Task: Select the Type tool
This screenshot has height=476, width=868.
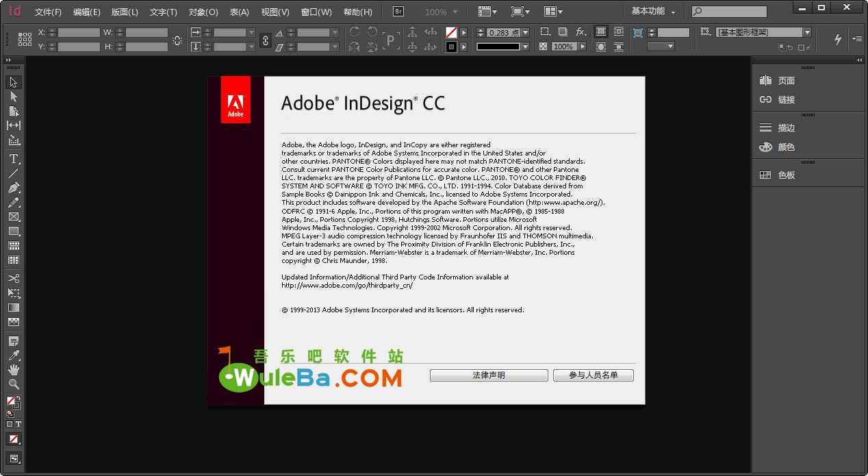Action: (x=14, y=159)
